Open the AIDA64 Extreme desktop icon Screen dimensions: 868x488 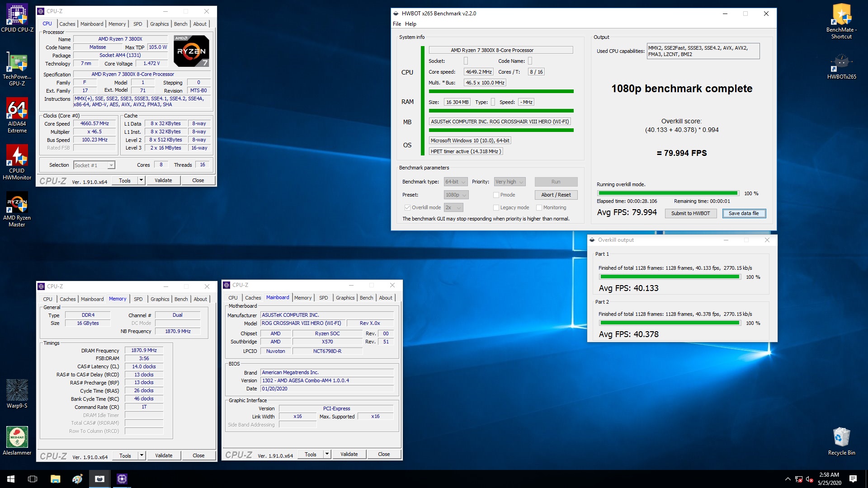(17, 115)
